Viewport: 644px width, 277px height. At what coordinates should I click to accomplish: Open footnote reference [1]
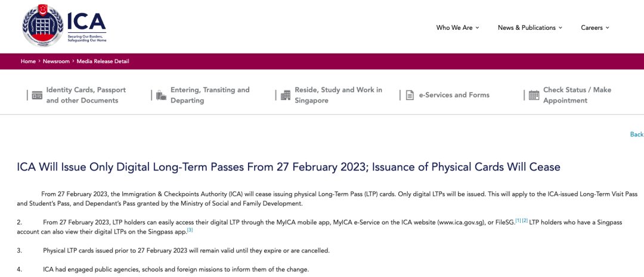tap(518, 220)
